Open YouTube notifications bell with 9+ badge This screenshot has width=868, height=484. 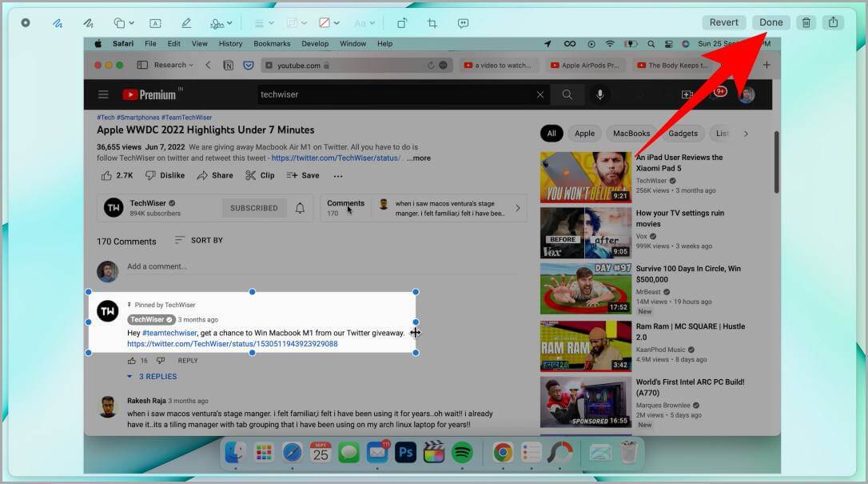click(718, 94)
